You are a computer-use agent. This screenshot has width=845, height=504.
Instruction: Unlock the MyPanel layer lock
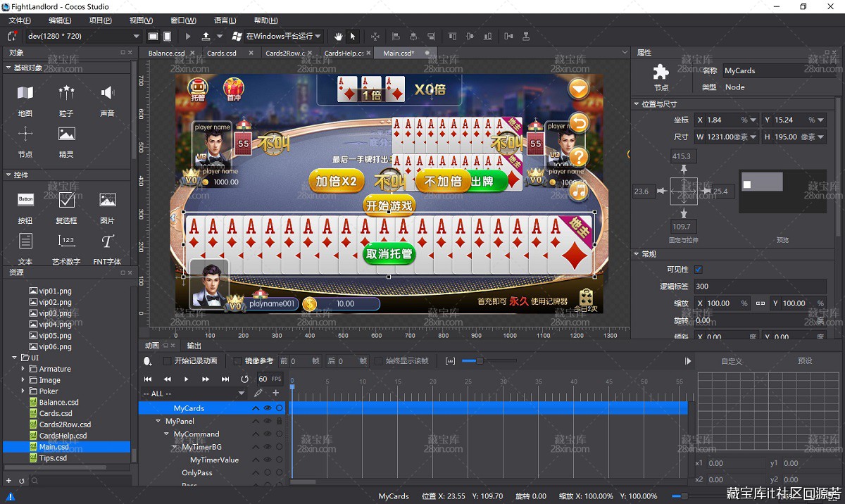tap(280, 421)
